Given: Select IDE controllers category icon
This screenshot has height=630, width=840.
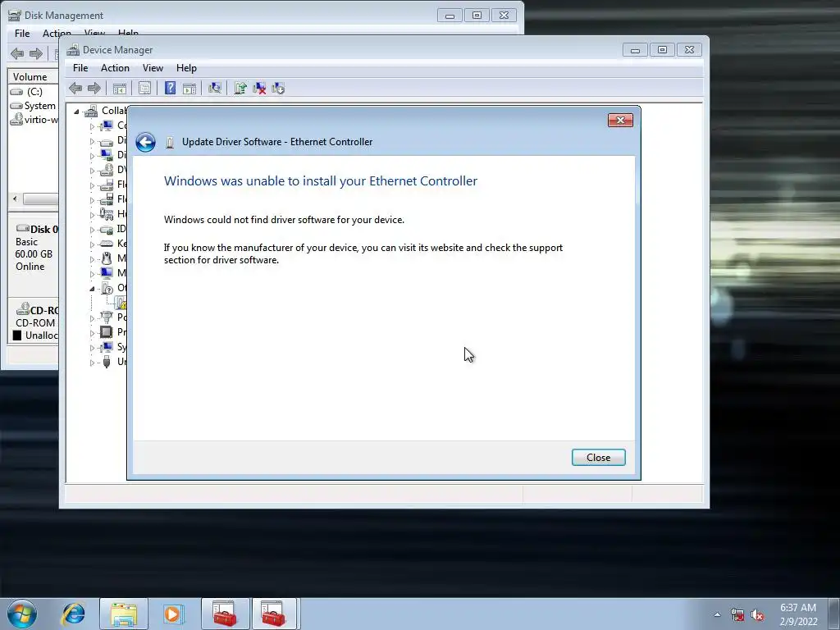Looking at the screenshot, I should tap(107, 230).
